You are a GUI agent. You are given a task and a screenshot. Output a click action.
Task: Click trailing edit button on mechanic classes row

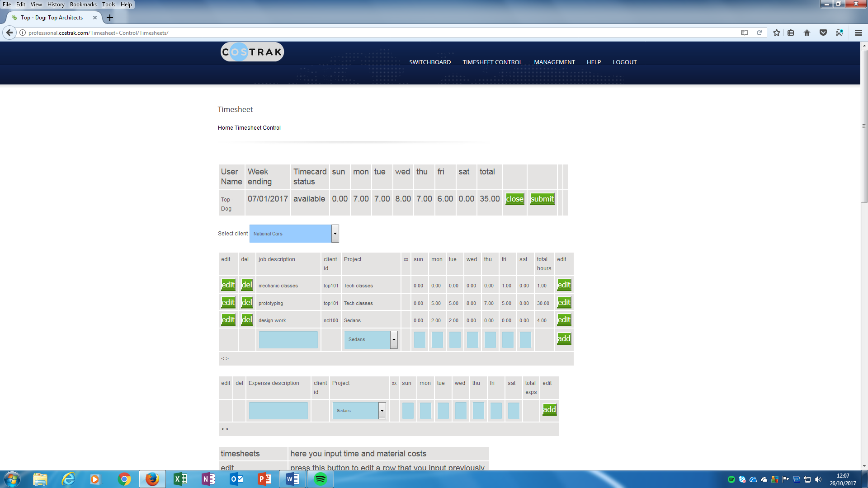point(564,285)
